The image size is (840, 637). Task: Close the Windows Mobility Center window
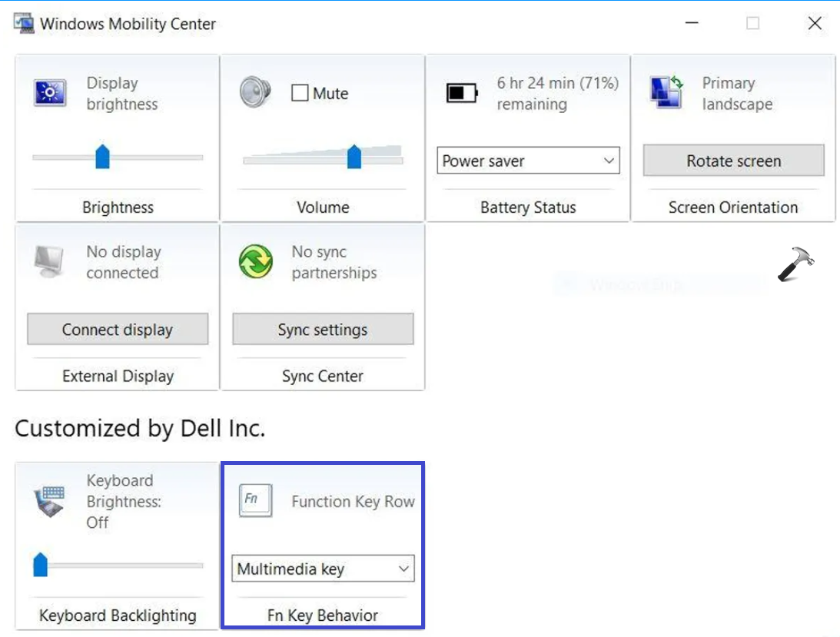[815, 24]
